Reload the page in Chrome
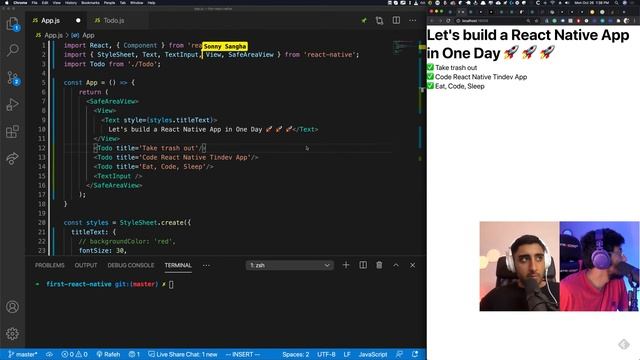 [x=448, y=20]
